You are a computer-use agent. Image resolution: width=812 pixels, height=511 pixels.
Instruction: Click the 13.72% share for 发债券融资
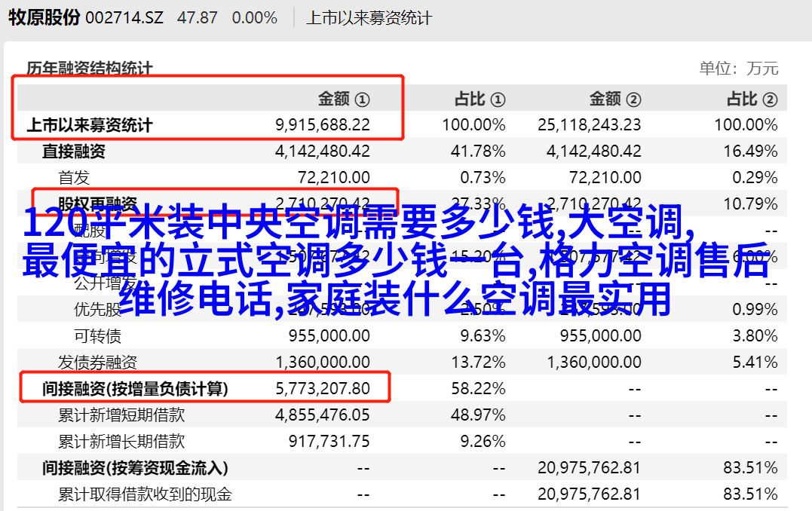478,363
